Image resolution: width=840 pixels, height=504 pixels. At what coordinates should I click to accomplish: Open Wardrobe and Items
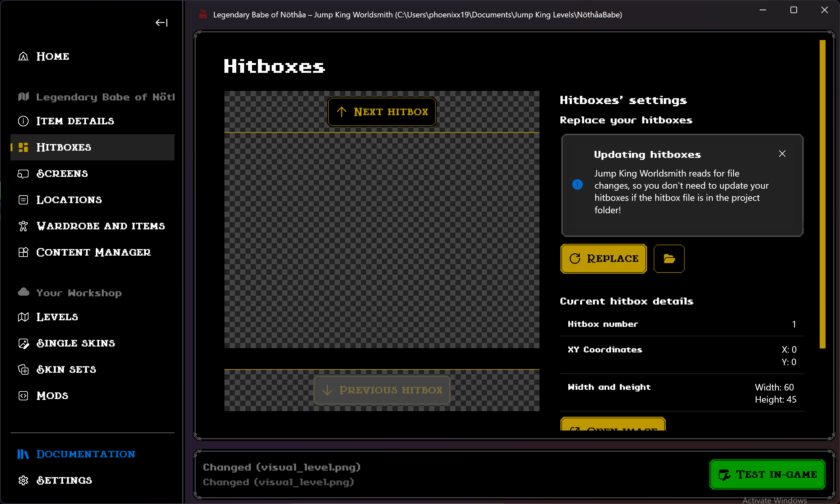92,226
